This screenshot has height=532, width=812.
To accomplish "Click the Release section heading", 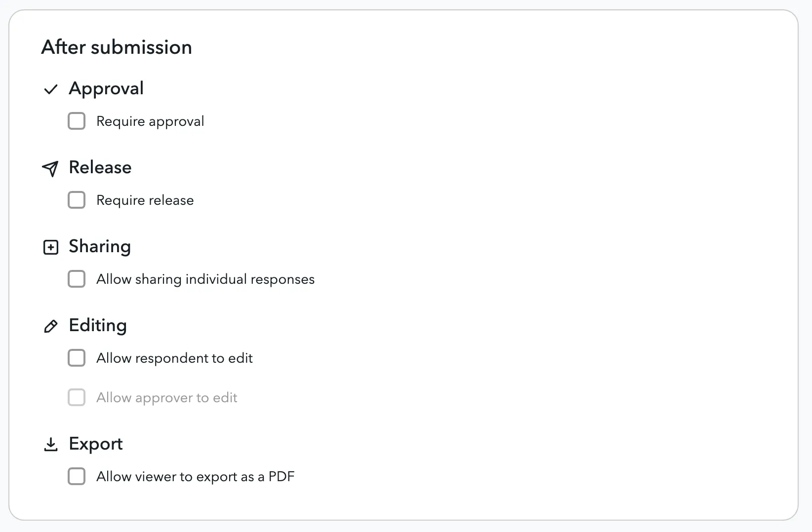I will tap(100, 167).
